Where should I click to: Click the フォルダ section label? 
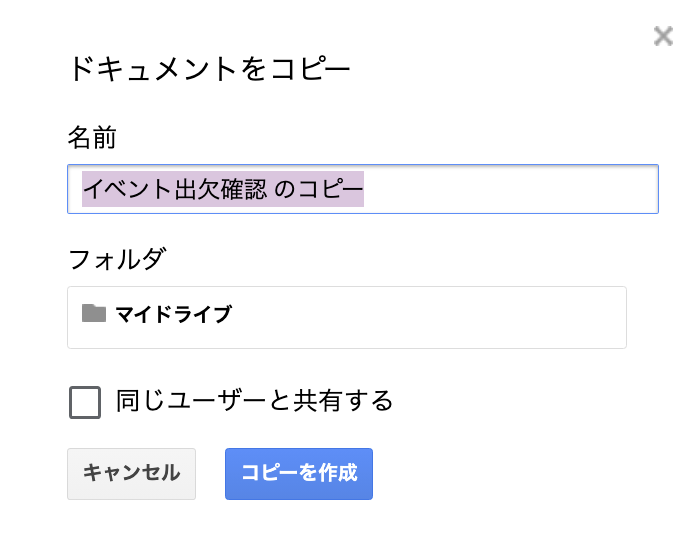116,260
